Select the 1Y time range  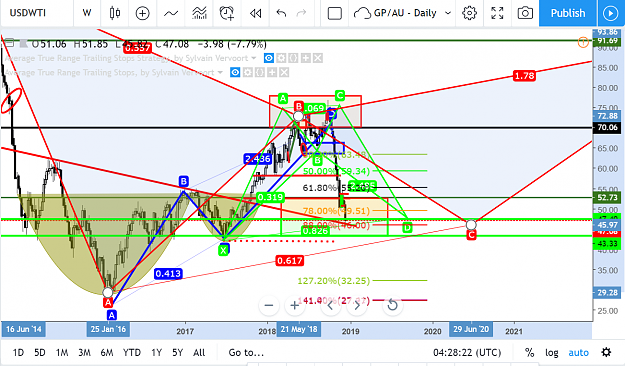157,352
